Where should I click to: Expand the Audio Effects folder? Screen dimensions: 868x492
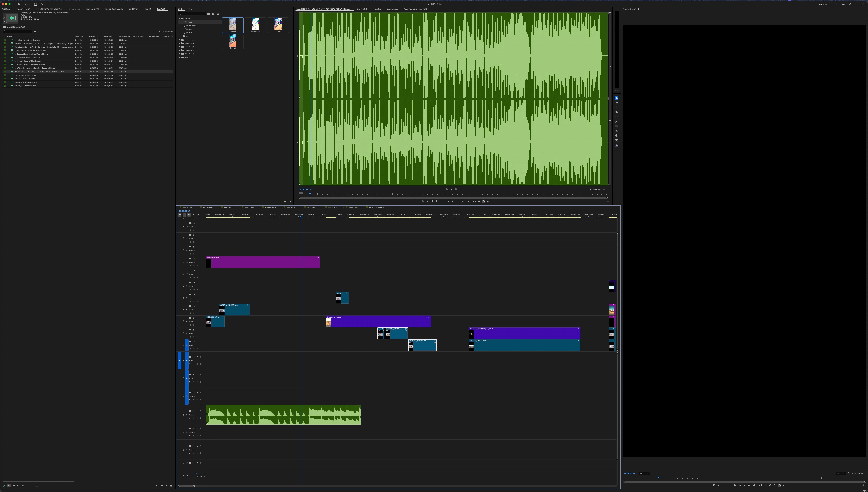tap(179, 43)
